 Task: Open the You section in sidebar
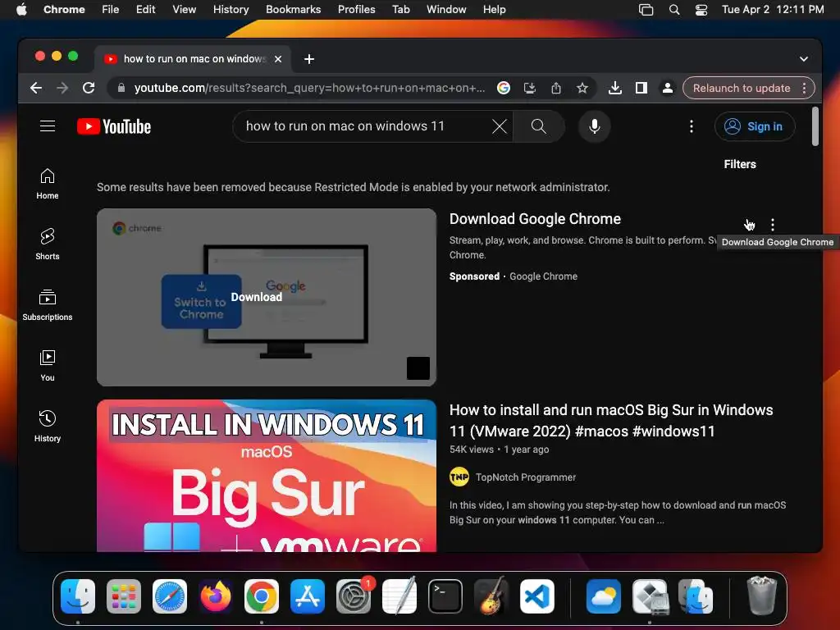coord(48,365)
